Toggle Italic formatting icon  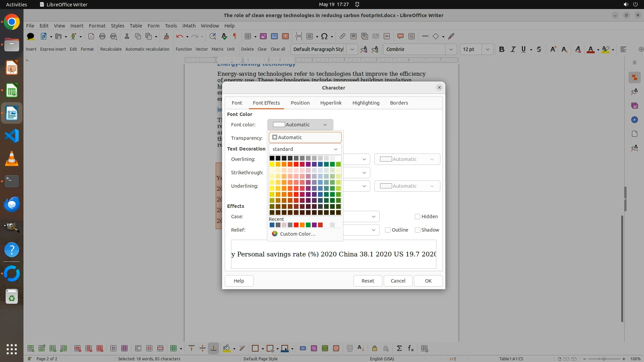[513, 49]
